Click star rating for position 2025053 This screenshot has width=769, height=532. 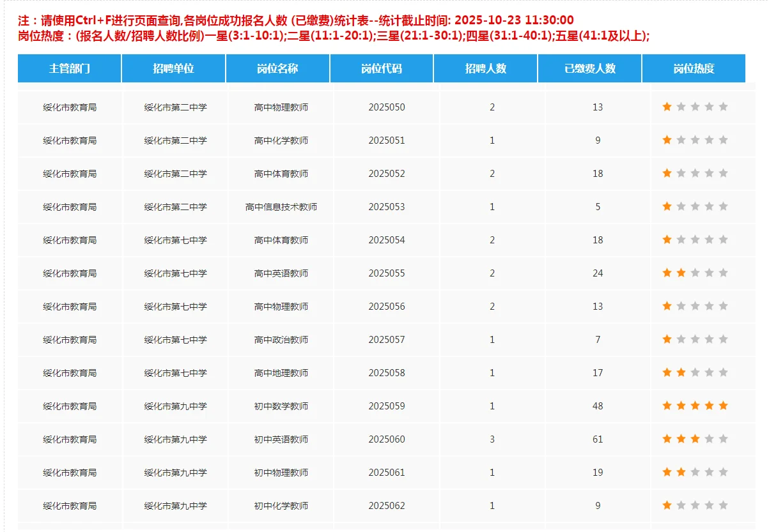(x=695, y=206)
